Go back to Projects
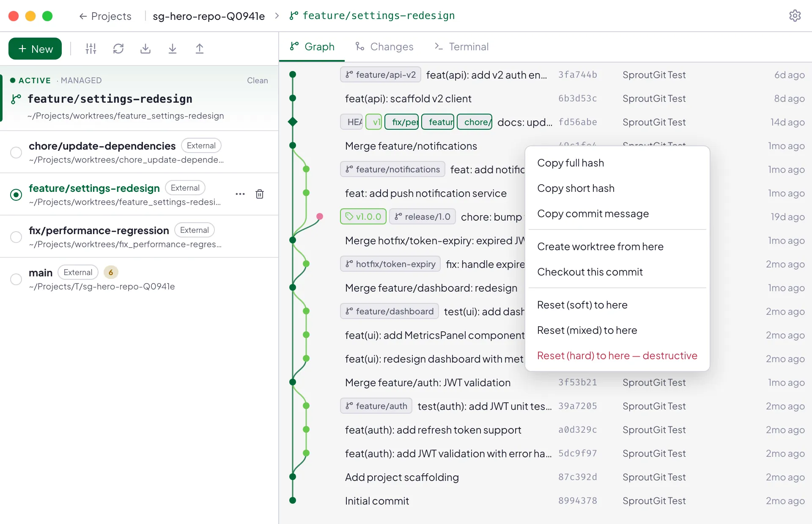Screen dimensions: 812x524 click(x=105, y=16)
